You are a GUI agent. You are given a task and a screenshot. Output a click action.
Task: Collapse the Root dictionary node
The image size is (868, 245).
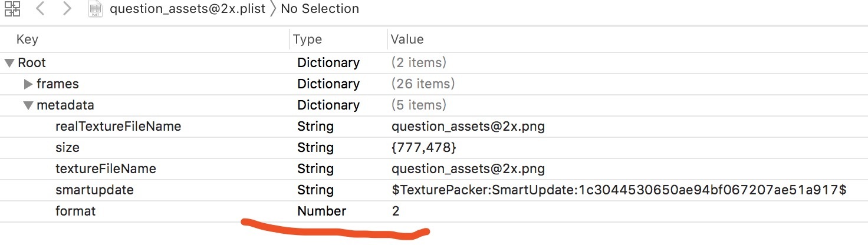pyautogui.click(x=9, y=62)
